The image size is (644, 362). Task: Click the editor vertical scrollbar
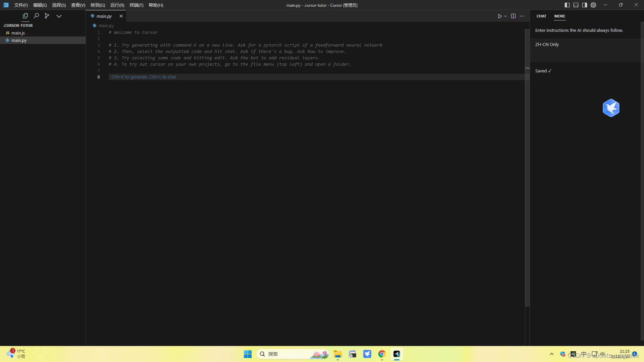tap(527, 168)
